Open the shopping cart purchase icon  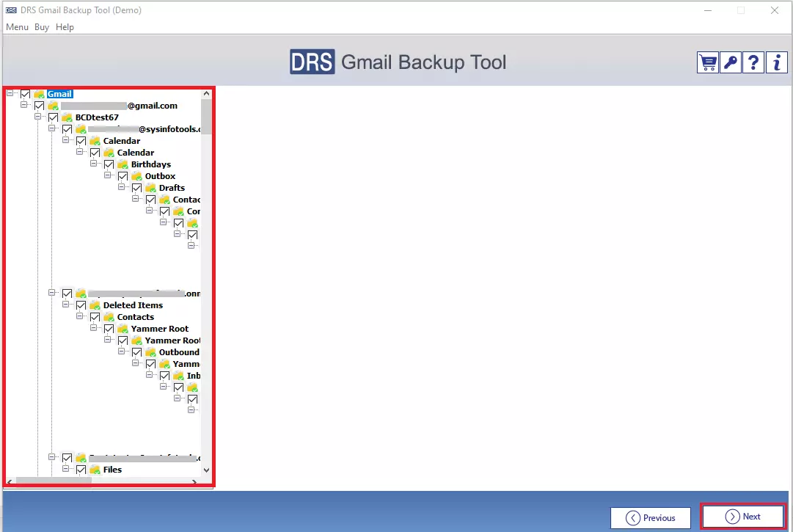[707, 62]
